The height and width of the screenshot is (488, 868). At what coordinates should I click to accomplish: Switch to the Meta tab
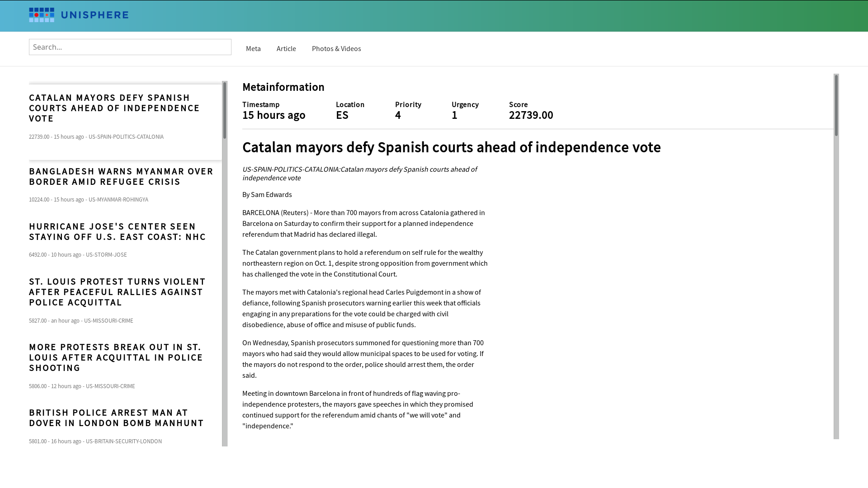253,49
